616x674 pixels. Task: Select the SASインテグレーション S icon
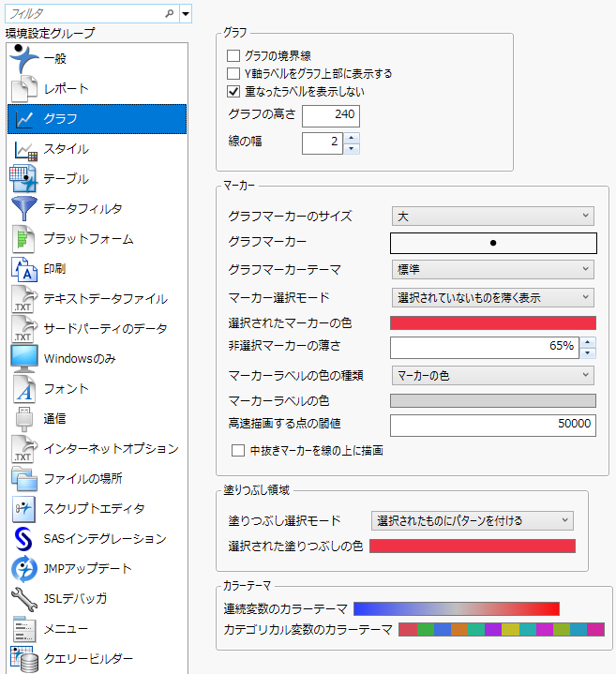tap(23, 539)
